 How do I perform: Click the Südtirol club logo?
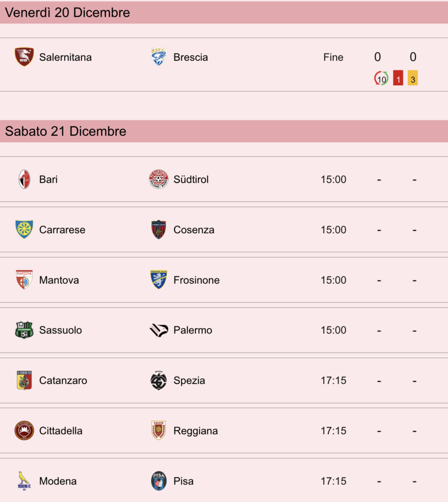click(159, 179)
